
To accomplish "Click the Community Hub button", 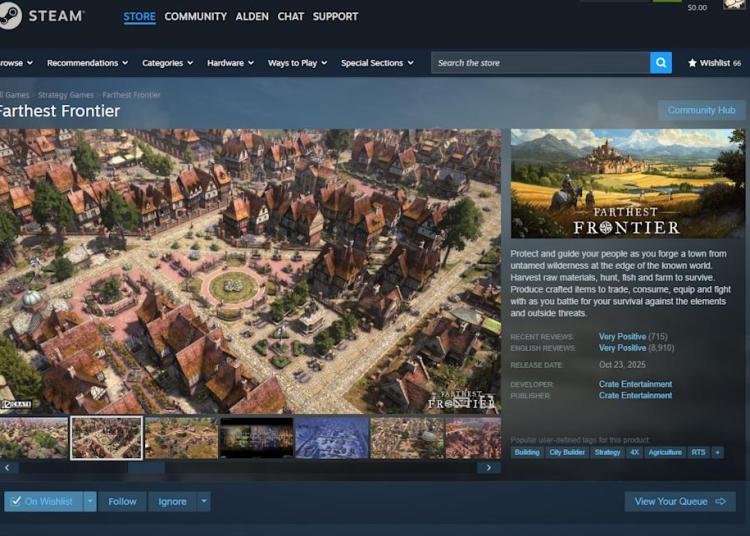I will pyautogui.click(x=701, y=110).
